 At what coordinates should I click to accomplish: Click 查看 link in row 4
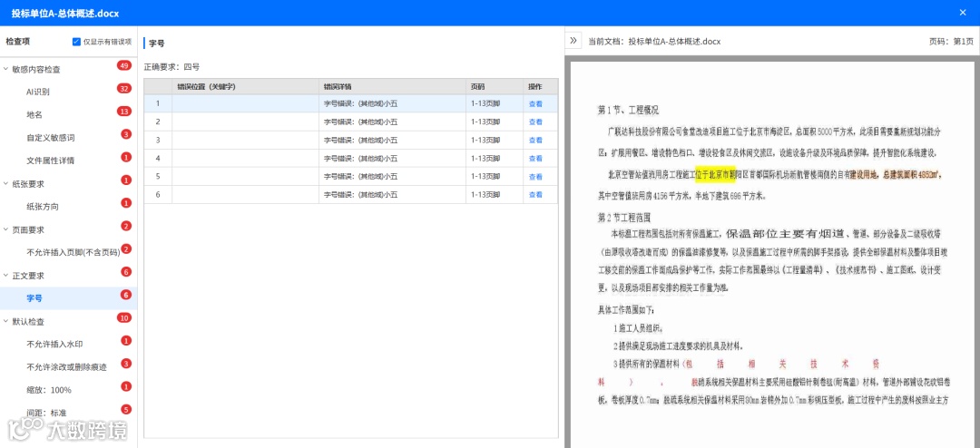535,158
